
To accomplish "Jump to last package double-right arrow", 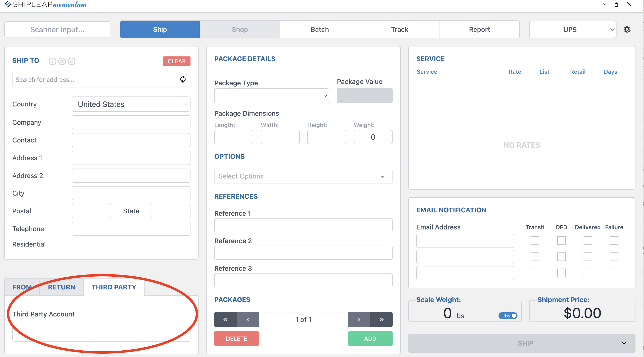I will point(381,320).
